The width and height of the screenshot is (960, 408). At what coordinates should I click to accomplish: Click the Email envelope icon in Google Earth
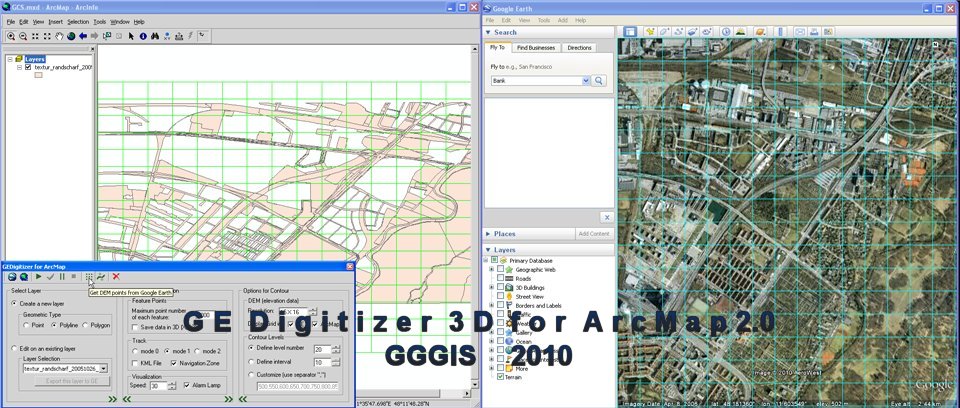click(800, 31)
